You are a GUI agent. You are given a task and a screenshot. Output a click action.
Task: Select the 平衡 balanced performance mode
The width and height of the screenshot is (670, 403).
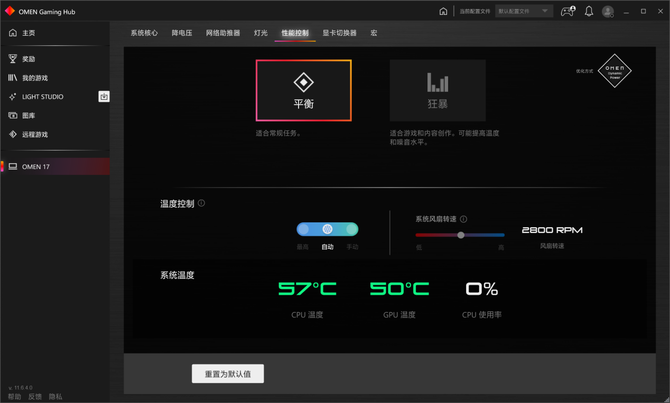304,90
